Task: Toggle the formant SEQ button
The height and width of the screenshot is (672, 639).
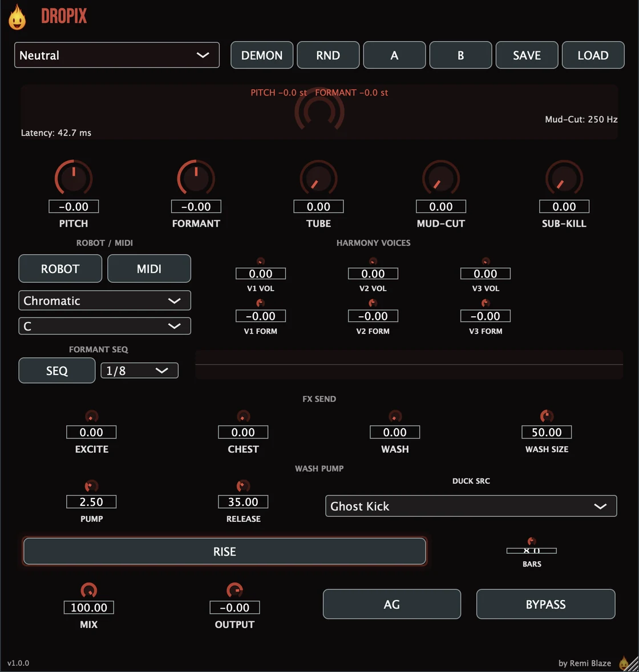Action: click(x=57, y=371)
